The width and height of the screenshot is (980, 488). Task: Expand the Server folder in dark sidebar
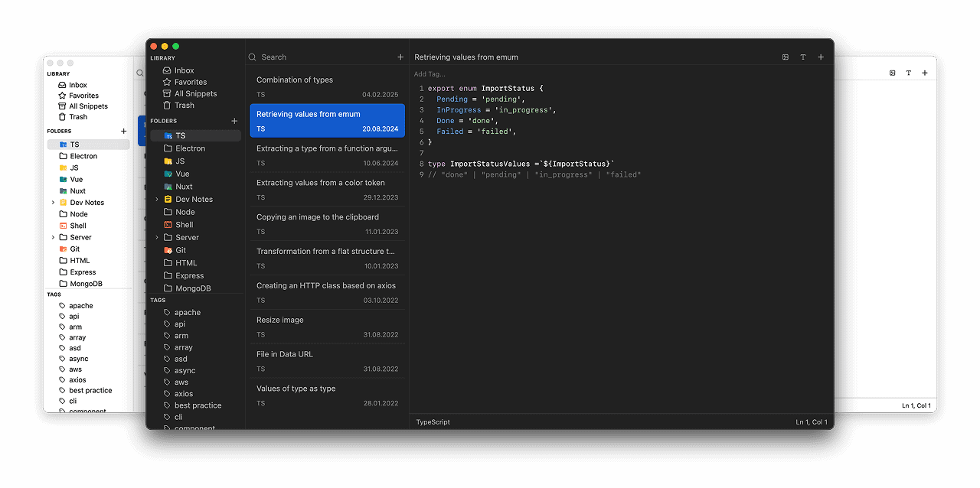(x=157, y=238)
